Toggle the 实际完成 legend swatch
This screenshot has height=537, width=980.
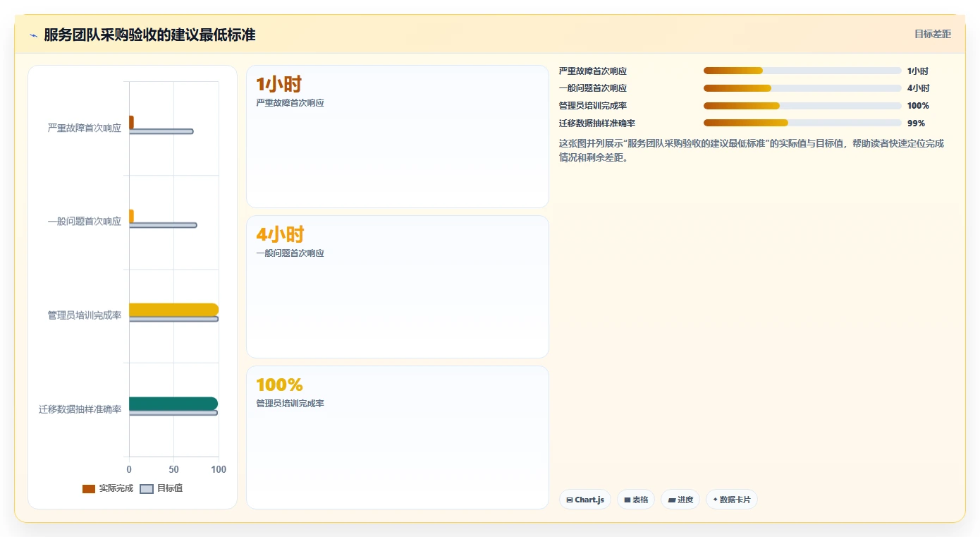(x=89, y=489)
